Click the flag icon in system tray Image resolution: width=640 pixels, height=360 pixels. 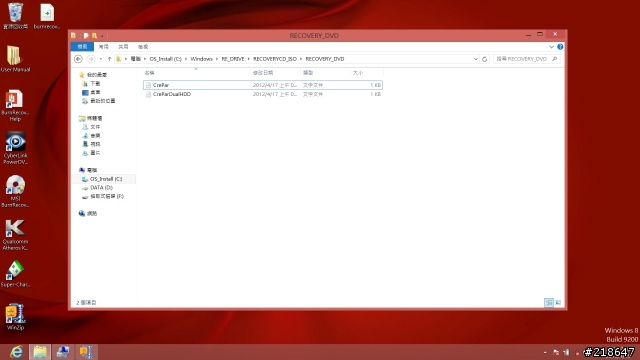[556, 352]
